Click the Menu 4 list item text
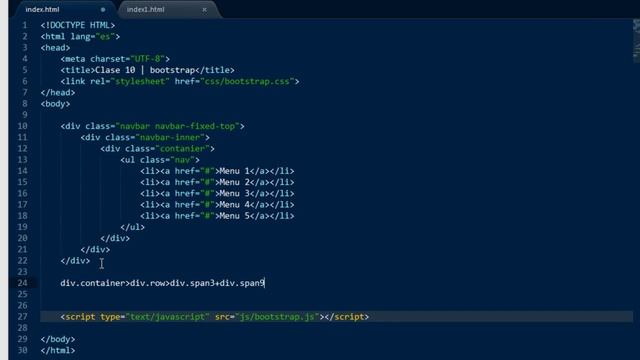640x360 pixels. 234,204
